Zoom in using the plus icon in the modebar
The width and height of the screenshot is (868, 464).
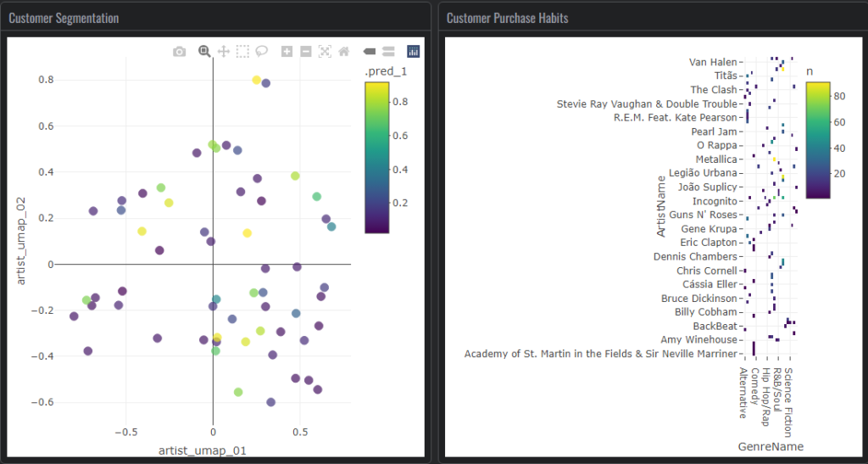(287, 52)
